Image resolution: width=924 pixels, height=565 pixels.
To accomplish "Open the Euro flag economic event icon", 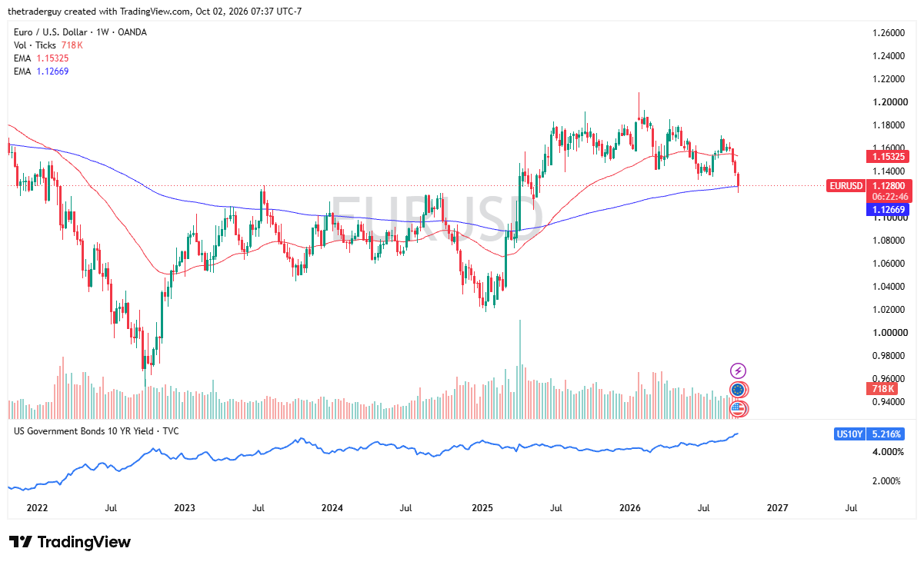I will point(738,390).
